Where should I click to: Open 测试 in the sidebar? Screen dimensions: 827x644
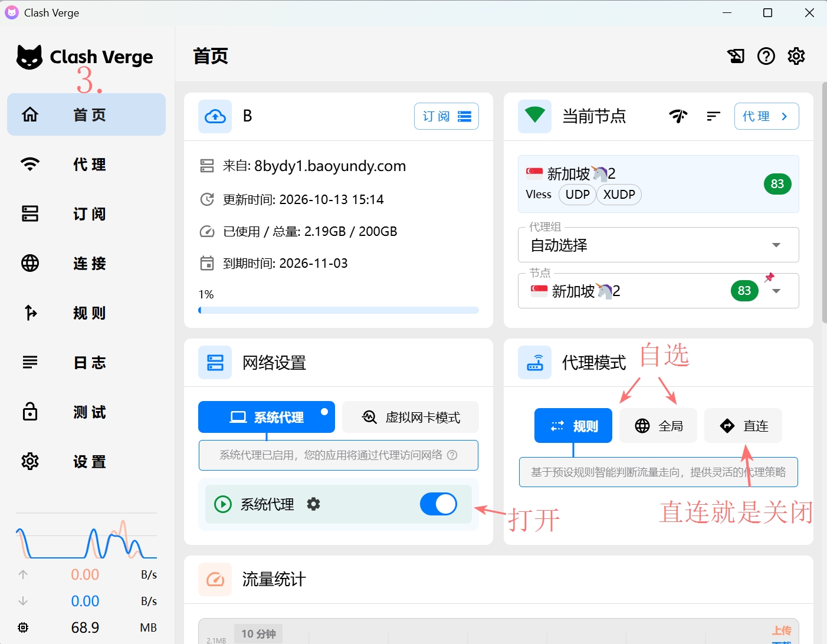coord(86,412)
